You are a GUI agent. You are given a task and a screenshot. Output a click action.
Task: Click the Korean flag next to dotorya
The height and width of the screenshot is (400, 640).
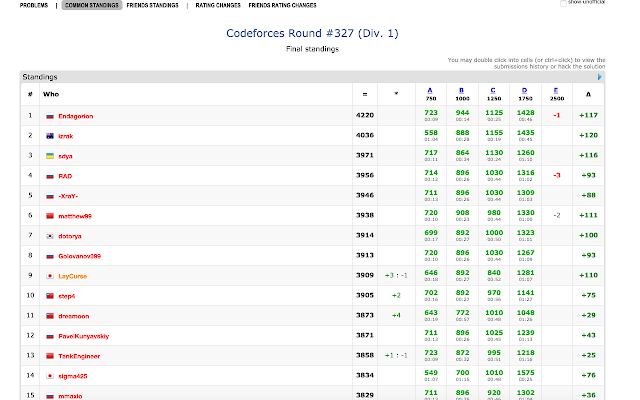50,236
